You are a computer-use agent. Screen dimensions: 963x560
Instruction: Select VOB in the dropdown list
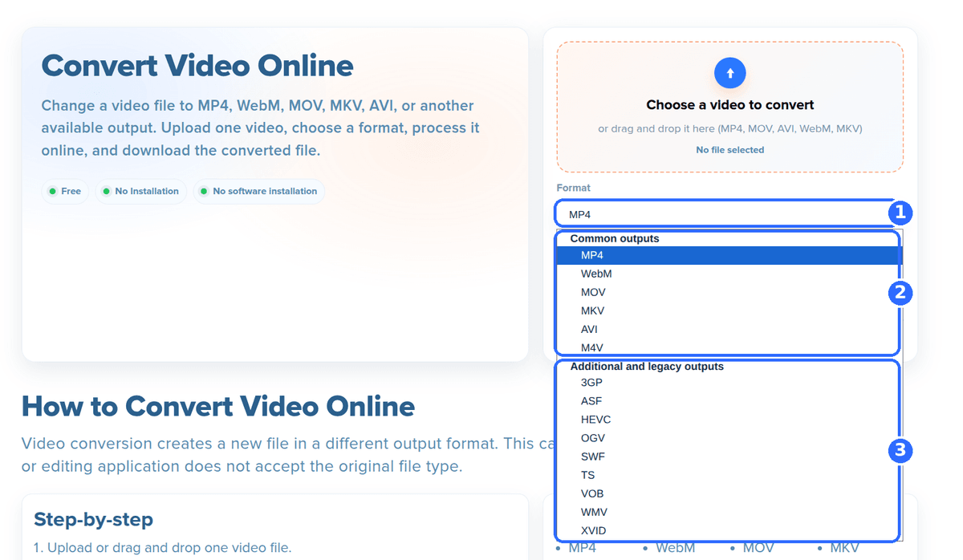tap(729, 493)
